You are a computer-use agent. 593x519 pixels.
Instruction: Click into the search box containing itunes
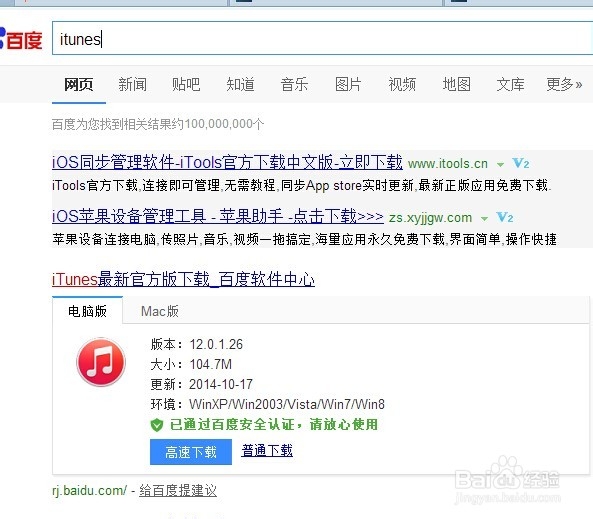tap(322, 38)
